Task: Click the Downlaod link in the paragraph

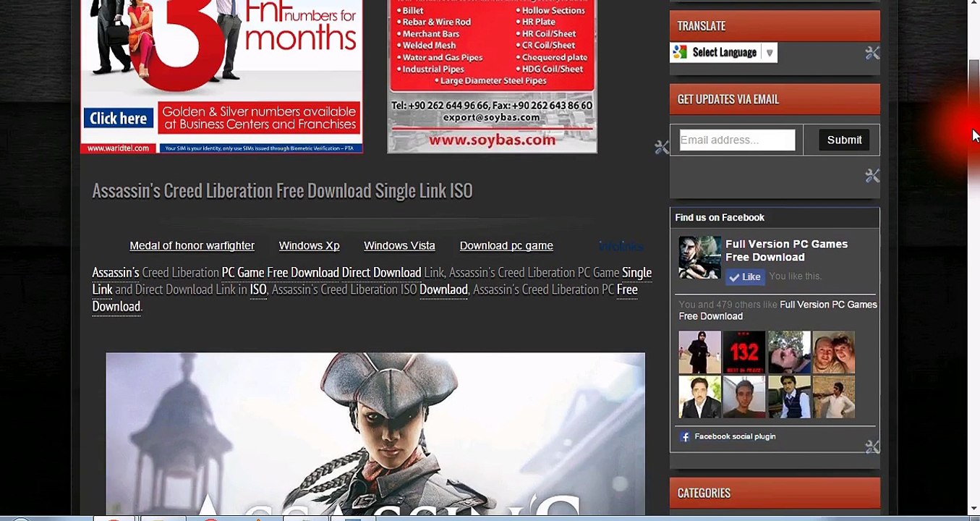Action: (x=443, y=289)
